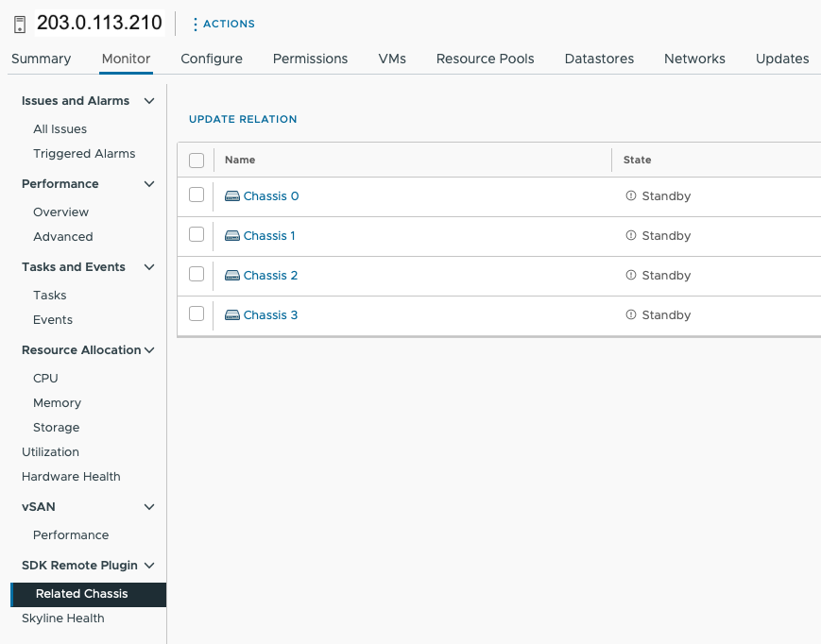Screen dimensions: 821x644
Task: Switch to the Summary tab
Action: [x=42, y=59]
